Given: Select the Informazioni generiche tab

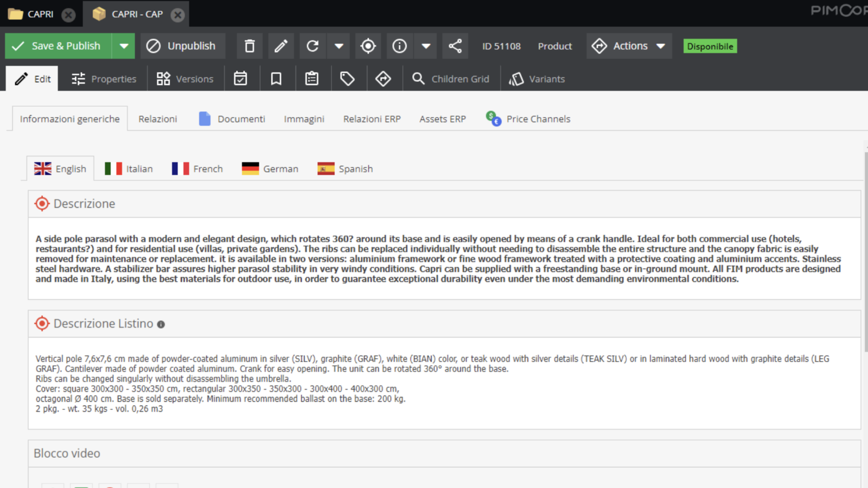Looking at the screenshot, I should coord(69,119).
